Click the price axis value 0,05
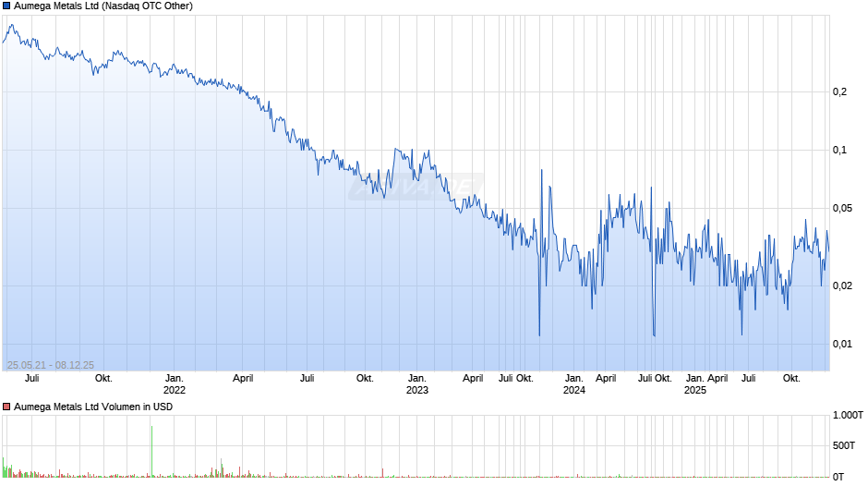868x486 pixels. coord(842,209)
